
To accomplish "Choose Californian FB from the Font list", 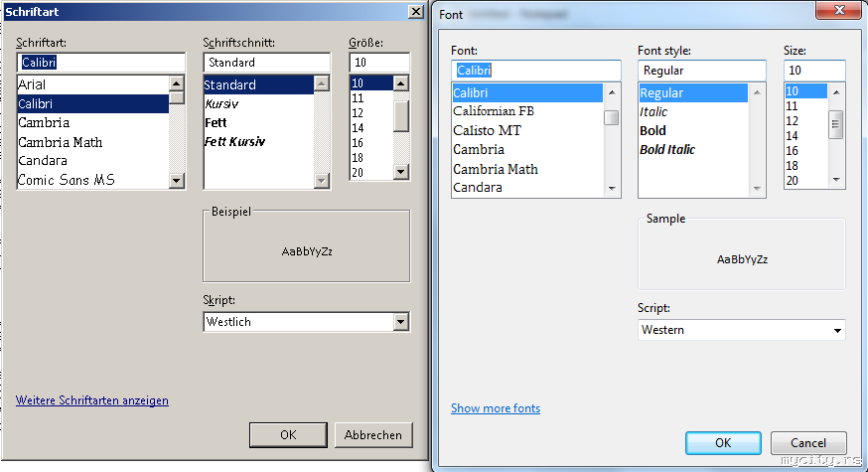I will click(x=494, y=111).
